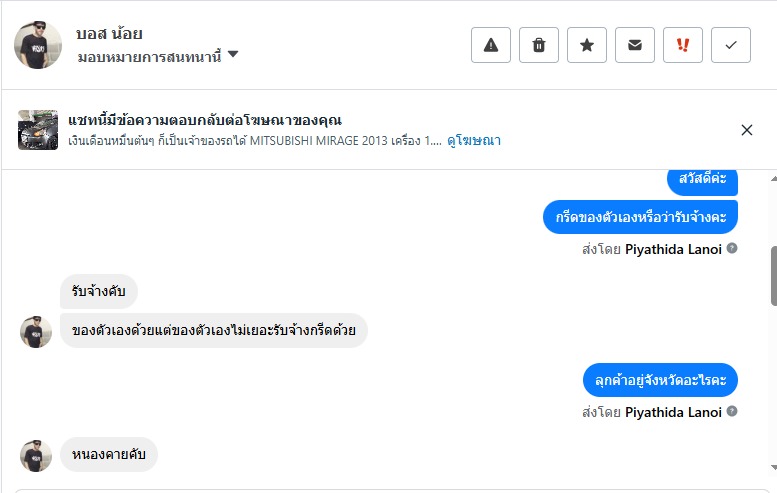
Task: Star this conversation as follow up
Action: 587,45
